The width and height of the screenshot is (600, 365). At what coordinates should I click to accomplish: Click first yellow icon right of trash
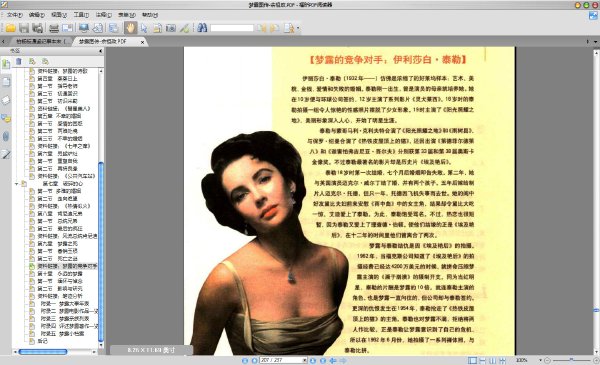[x=32, y=61]
